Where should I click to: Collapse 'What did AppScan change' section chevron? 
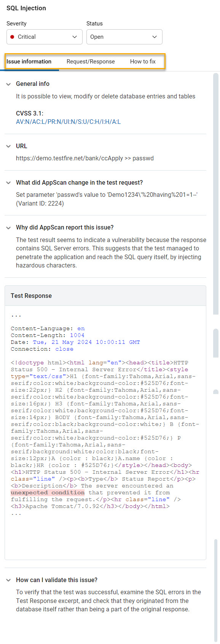(8, 183)
